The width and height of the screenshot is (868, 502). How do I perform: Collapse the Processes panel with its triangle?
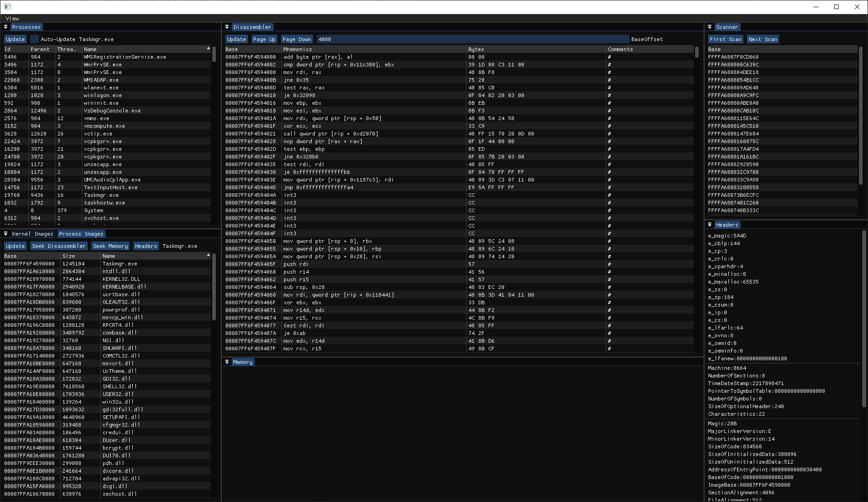tap(6, 27)
